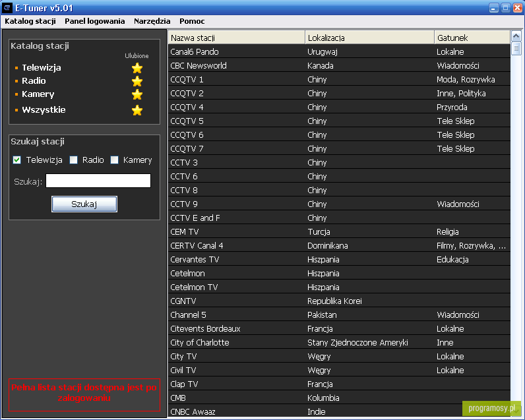Screen dimensions: 525x420
Task: Select CCTV 8 station row
Action: [339, 191]
